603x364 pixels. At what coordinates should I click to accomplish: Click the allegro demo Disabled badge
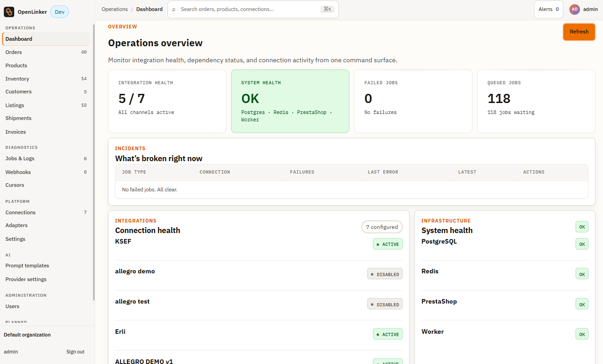click(x=385, y=274)
